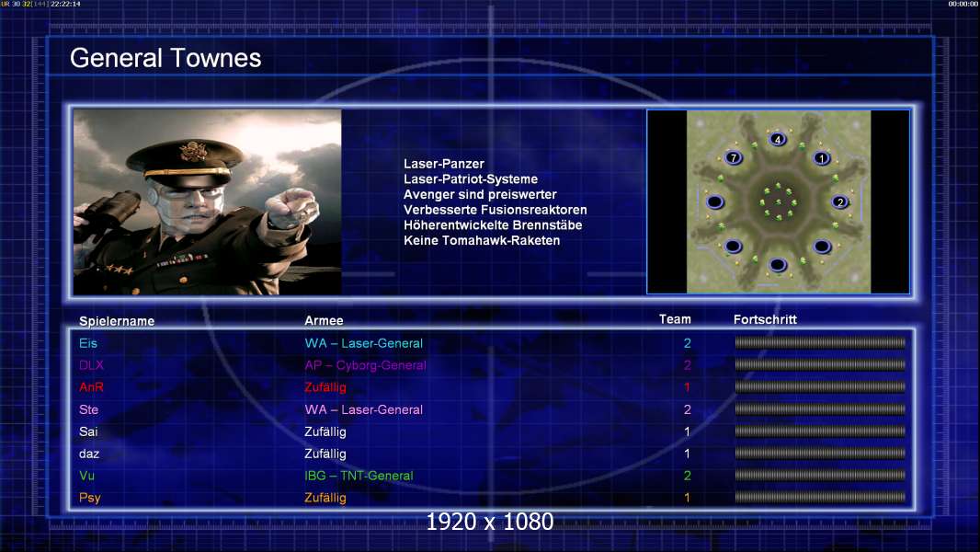
Task: Click start position 4 on the minimap
Action: (778, 139)
